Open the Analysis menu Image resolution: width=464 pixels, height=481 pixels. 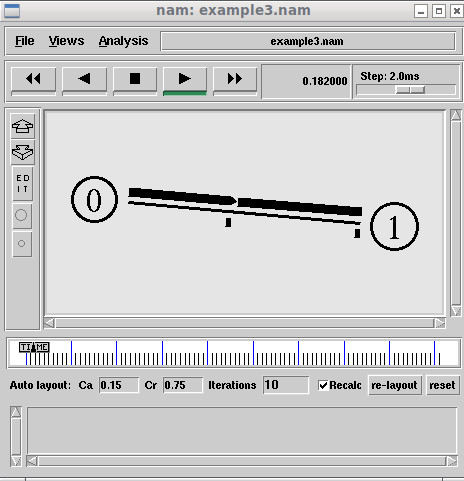coord(123,41)
